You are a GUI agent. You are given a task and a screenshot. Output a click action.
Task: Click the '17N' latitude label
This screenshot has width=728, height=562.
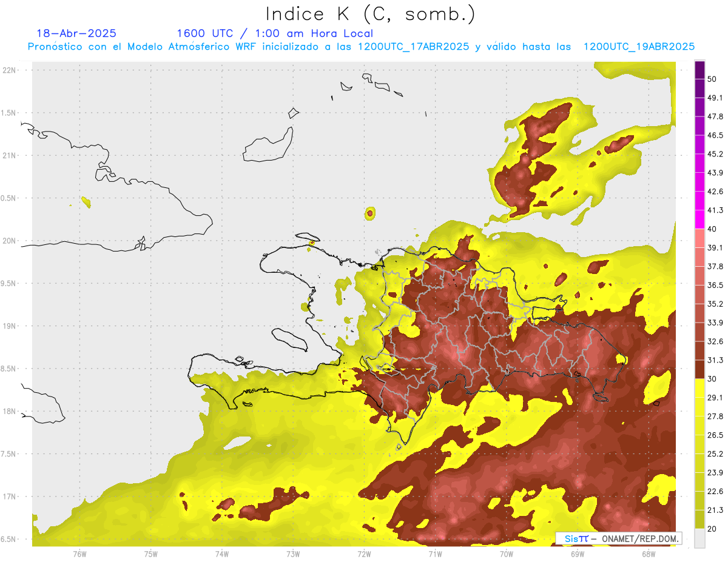pos(10,497)
